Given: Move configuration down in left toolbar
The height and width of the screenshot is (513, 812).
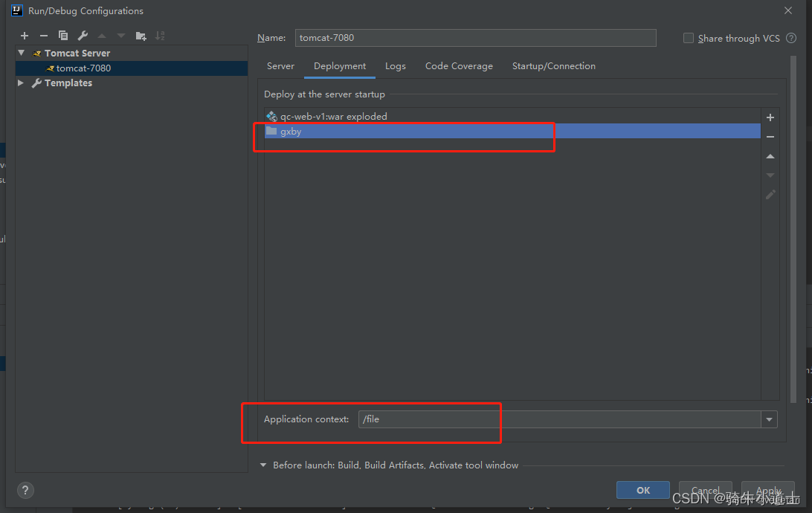Looking at the screenshot, I should (121, 36).
